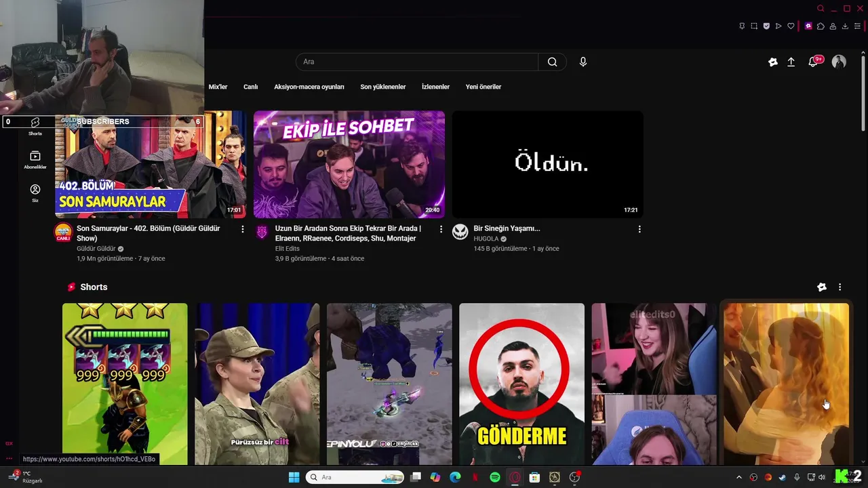
Task: Select Yeni öneriler filter chip
Action: (x=484, y=87)
